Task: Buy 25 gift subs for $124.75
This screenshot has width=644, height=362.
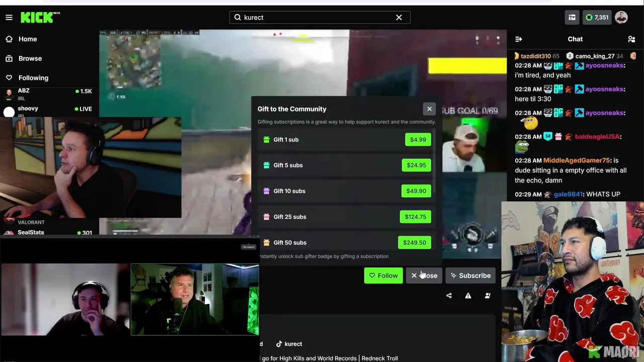Action: 415,217
